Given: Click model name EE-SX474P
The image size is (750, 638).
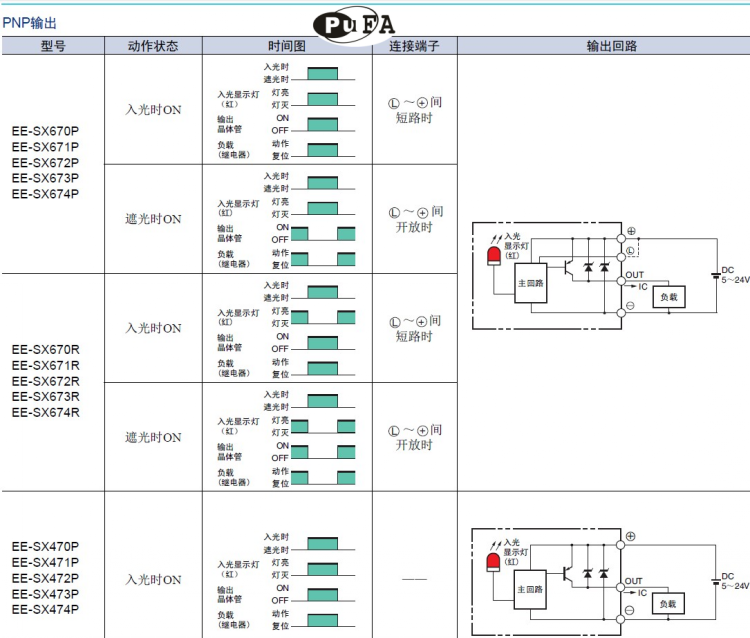Looking at the screenshot, I should click(45, 609).
